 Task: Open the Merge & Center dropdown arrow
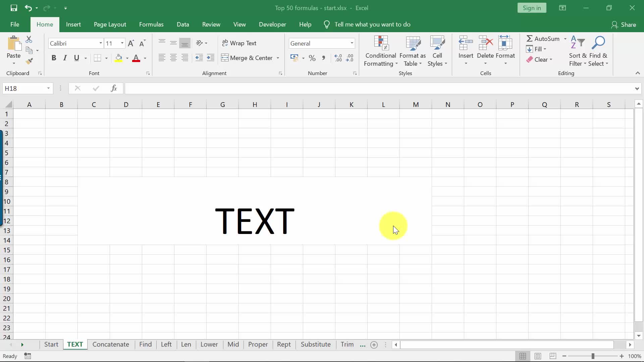tap(278, 58)
